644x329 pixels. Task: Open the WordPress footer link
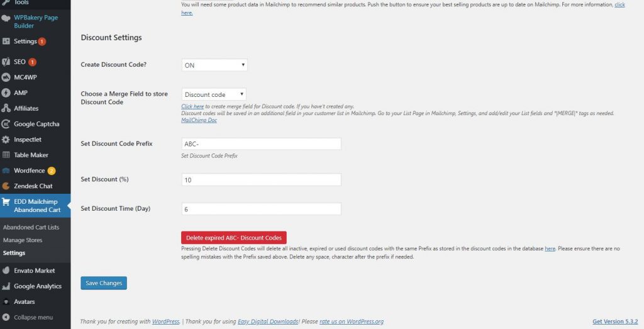coord(166,321)
